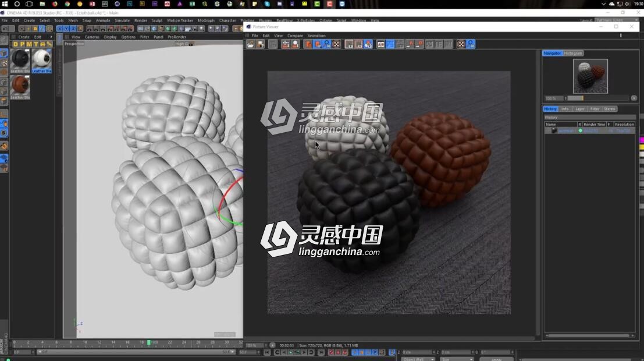Open the MoGraph menu
644x361 pixels.
point(206,20)
